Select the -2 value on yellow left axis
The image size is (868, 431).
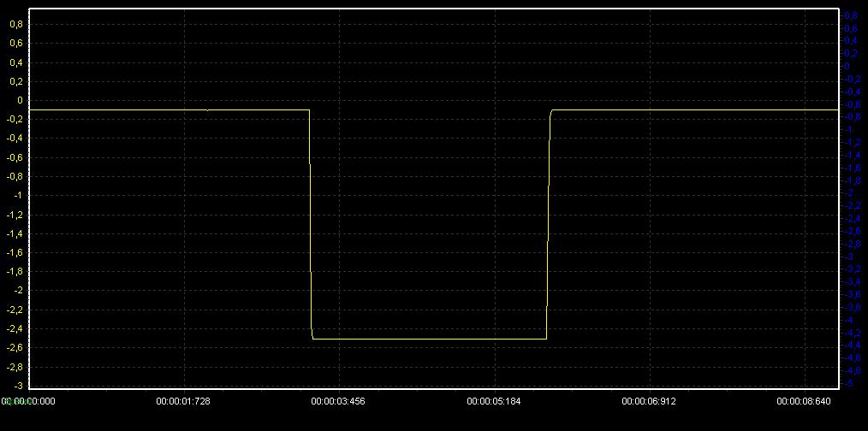17,291
